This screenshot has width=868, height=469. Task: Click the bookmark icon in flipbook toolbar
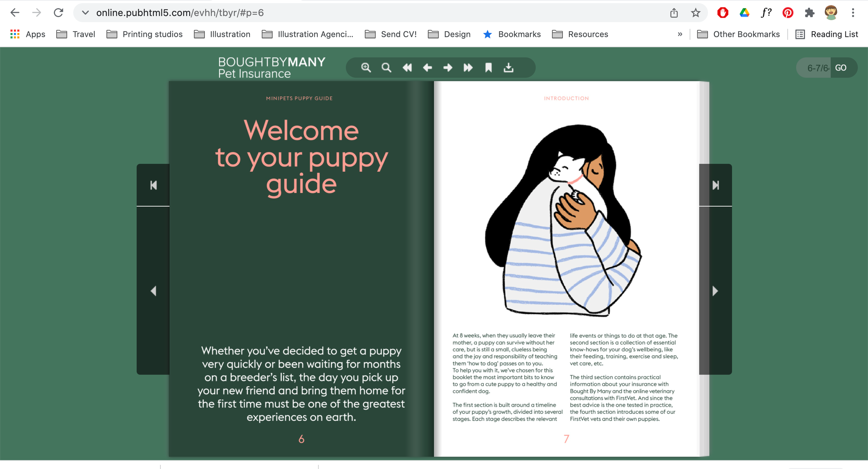click(489, 67)
